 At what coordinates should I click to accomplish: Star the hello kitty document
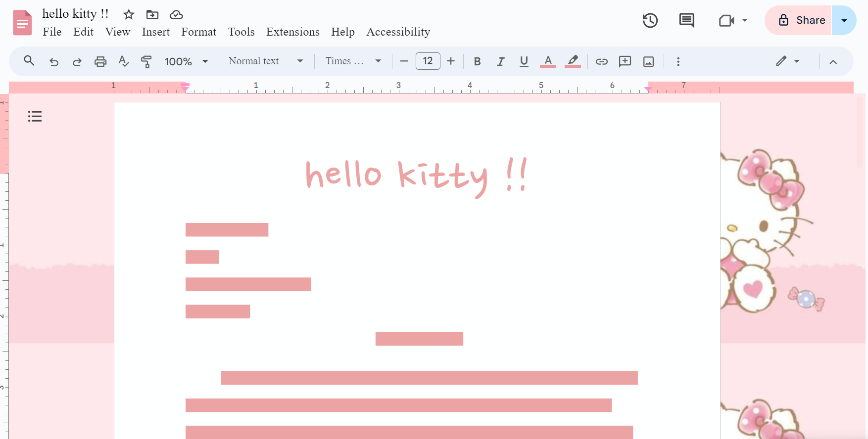tap(129, 14)
